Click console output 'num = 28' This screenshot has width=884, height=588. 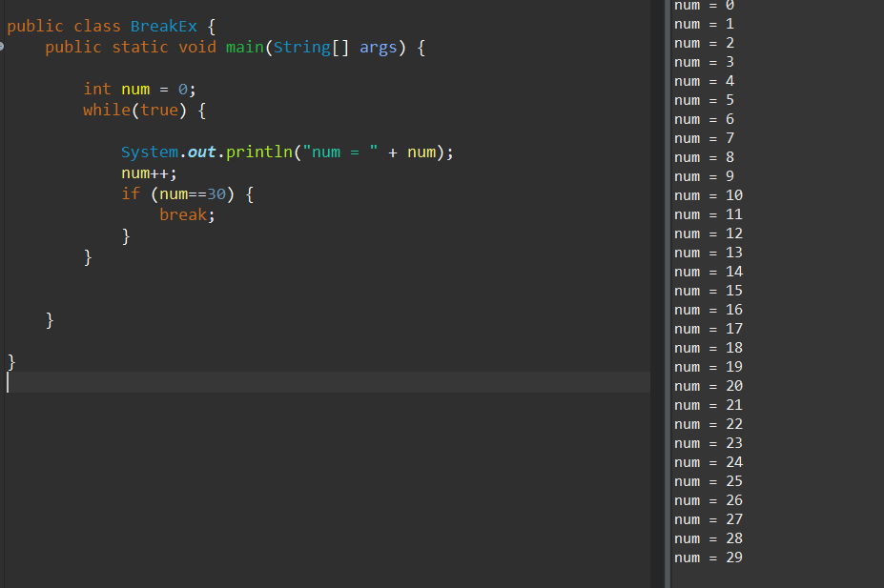709,539
